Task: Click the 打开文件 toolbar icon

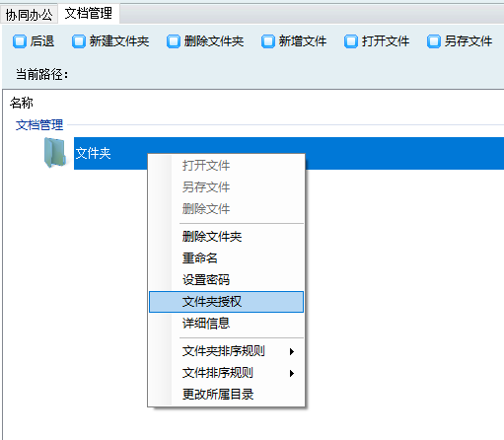Action: point(351,41)
